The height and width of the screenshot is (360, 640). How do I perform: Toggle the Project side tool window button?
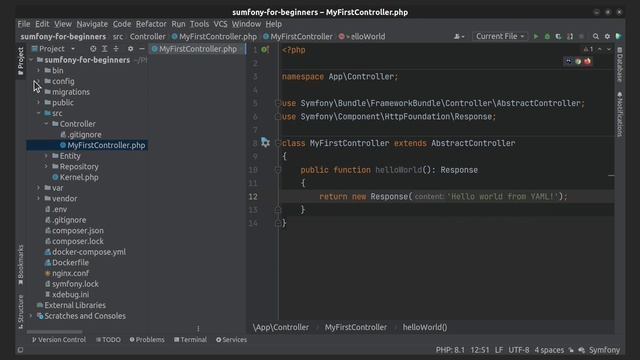coord(20,61)
